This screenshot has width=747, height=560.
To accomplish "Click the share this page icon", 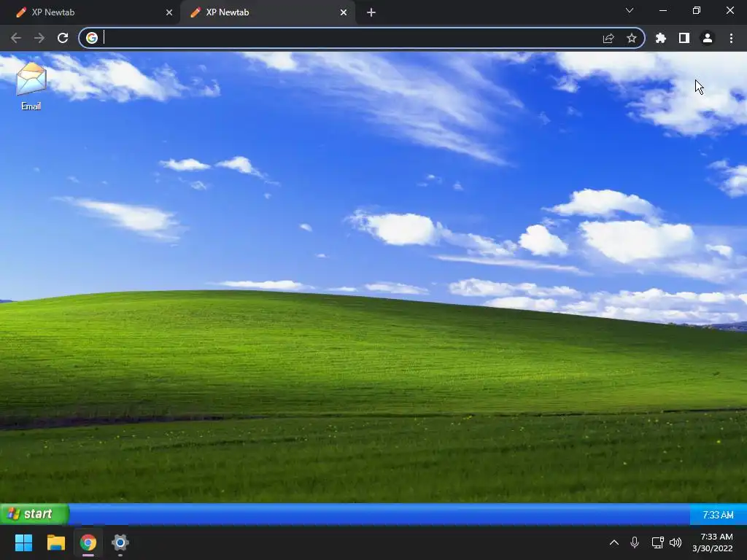I will (x=608, y=38).
